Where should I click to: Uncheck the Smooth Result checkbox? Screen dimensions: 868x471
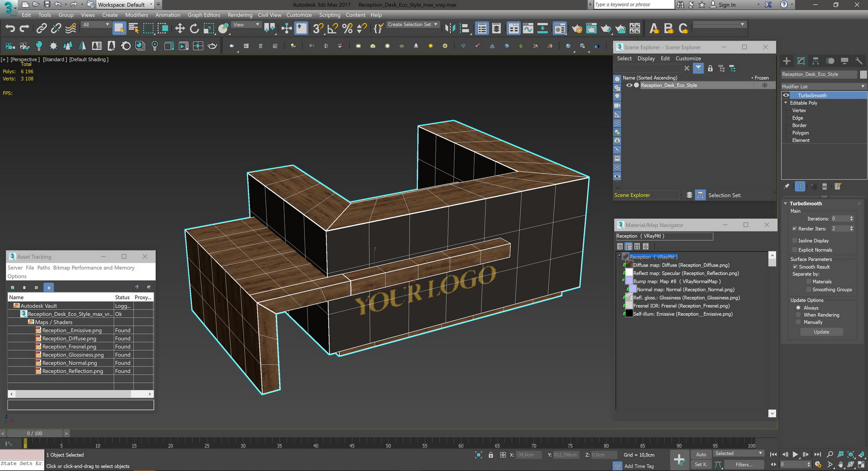coord(795,267)
